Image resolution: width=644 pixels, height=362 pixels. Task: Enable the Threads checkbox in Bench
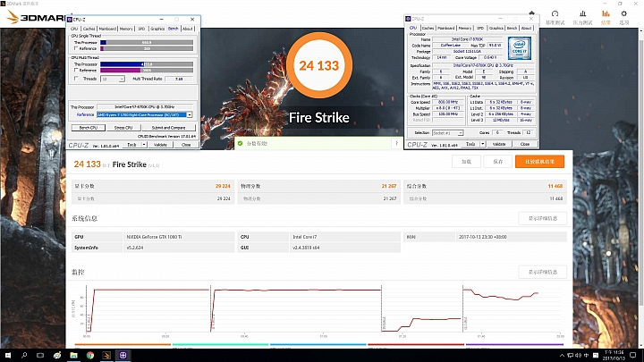point(75,79)
